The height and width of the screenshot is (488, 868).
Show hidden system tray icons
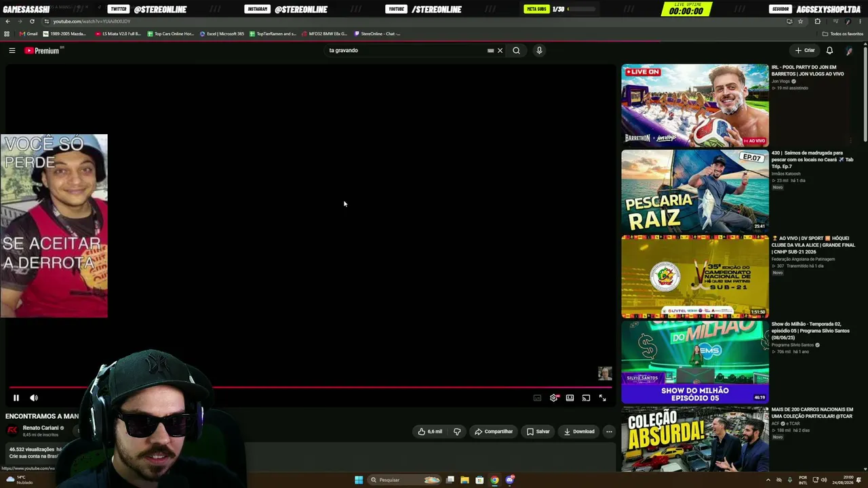(768, 480)
